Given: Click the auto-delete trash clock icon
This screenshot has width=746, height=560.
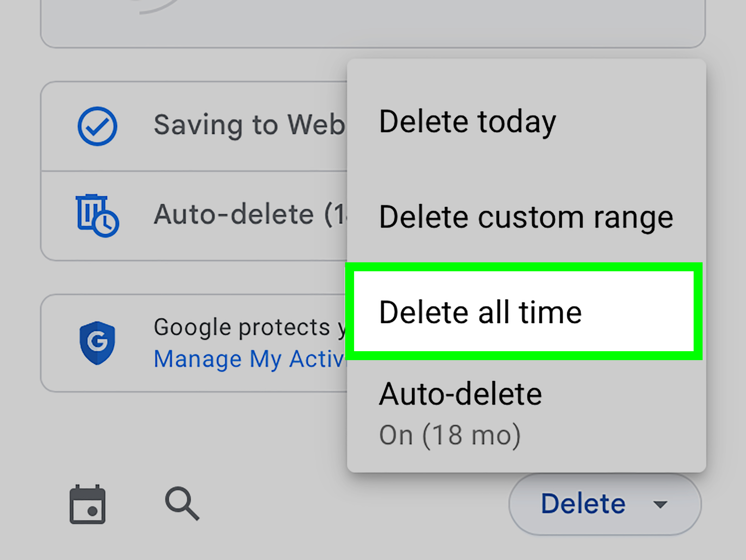Looking at the screenshot, I should (97, 216).
